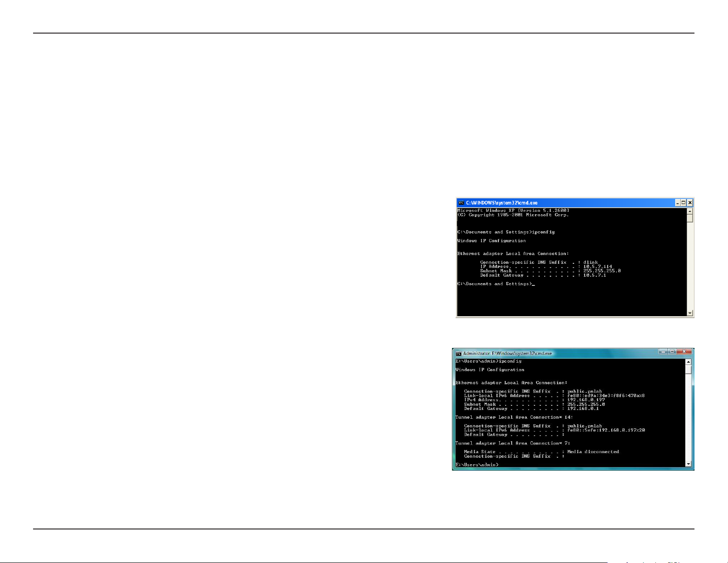This screenshot has width=728, height=563.
Task: Minimize the C:\WINDOWS\system32\cmd.exe window
Action: coord(677,203)
